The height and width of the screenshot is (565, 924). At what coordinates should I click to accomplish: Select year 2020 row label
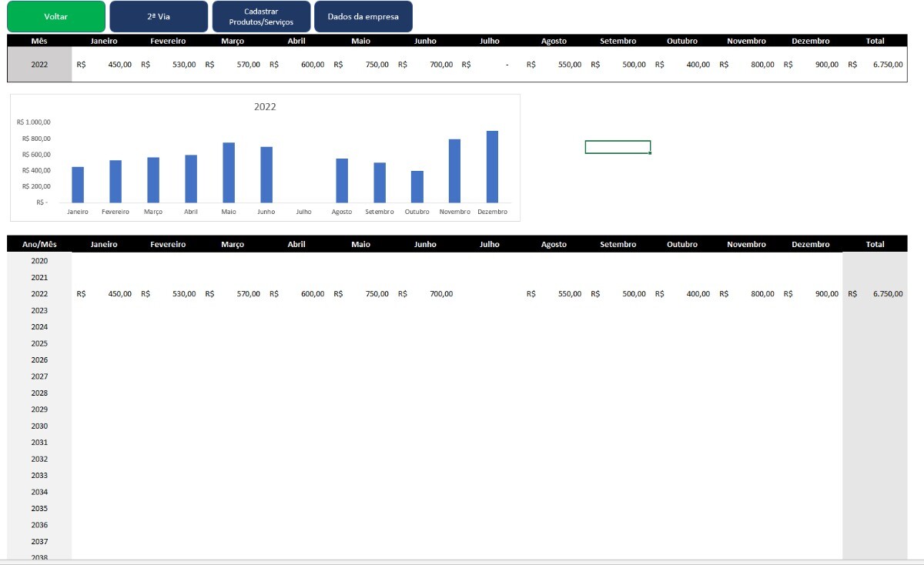point(39,261)
